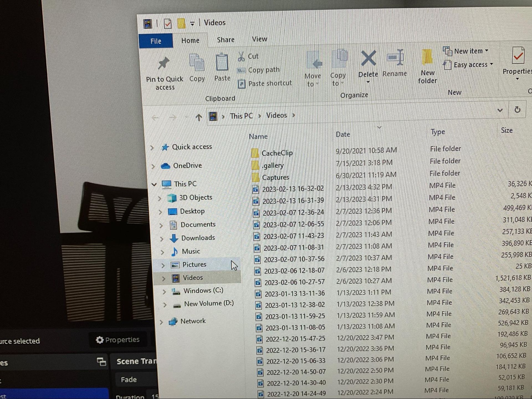The width and height of the screenshot is (532, 399).
Task: Select Desktop in the navigation pane
Action: click(x=192, y=211)
